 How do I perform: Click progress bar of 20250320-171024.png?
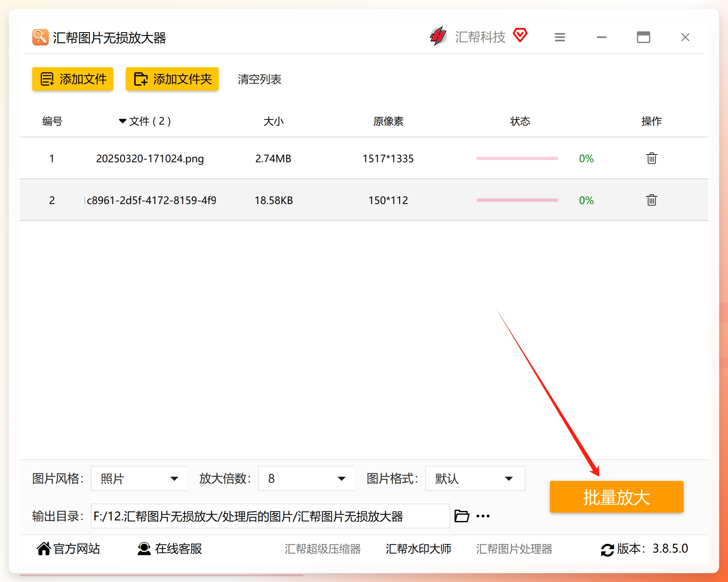click(x=517, y=158)
